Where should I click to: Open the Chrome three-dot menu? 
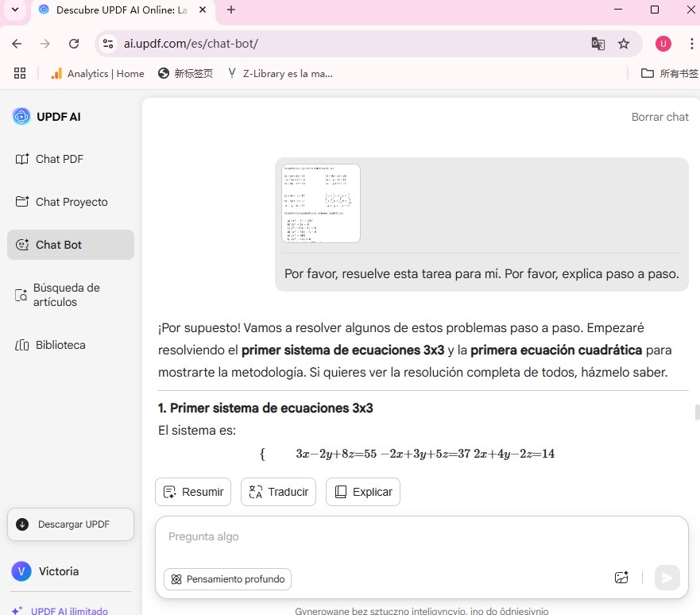pos(691,44)
